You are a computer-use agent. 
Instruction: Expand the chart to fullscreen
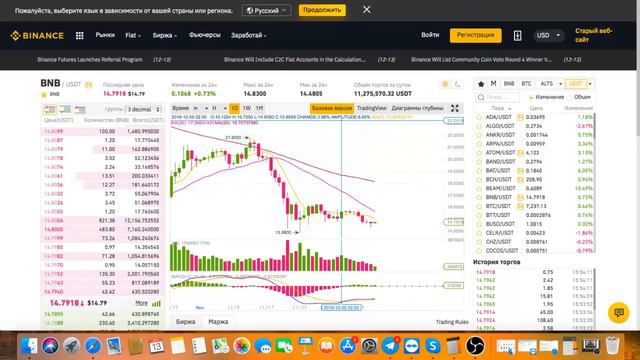tap(455, 108)
